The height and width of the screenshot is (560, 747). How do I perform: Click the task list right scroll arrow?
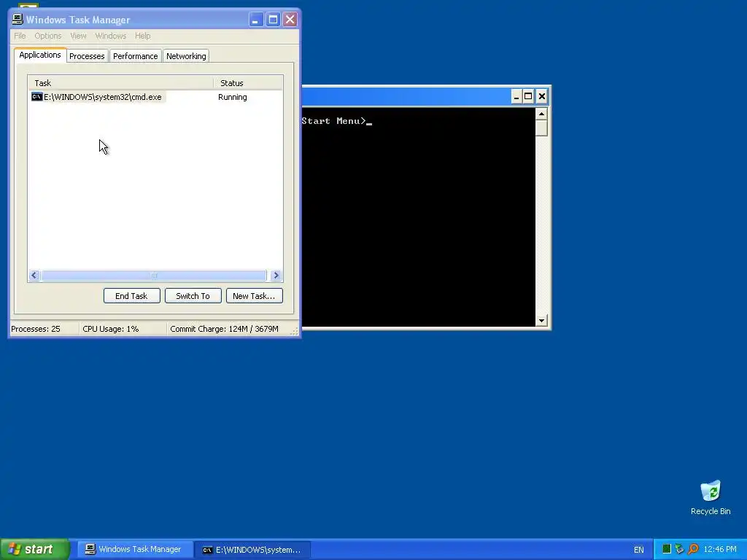click(275, 275)
